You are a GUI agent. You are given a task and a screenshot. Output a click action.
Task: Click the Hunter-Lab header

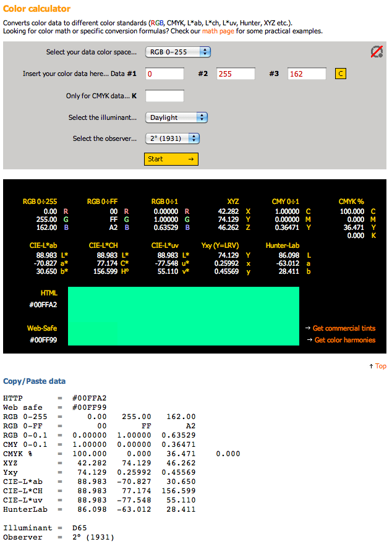click(283, 245)
